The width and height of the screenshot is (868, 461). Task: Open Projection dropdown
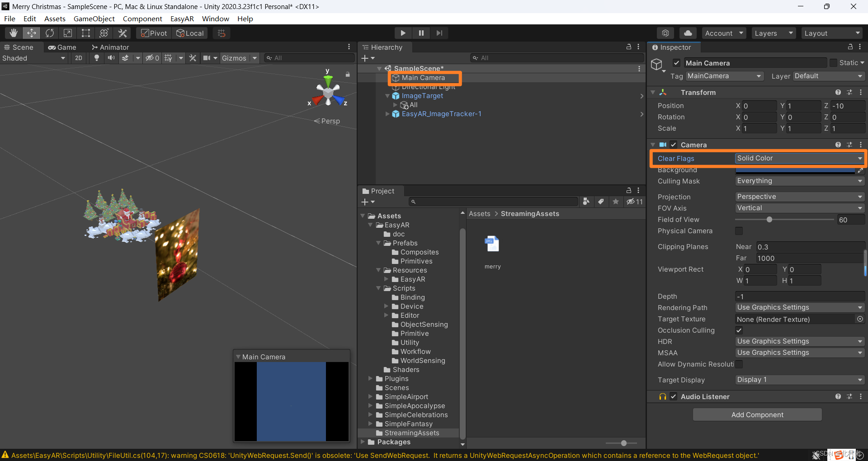799,197
